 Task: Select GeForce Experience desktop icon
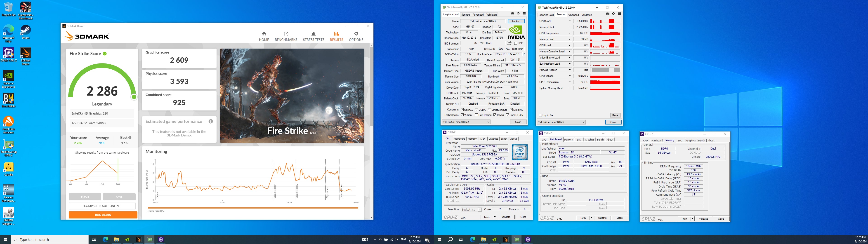point(8,79)
